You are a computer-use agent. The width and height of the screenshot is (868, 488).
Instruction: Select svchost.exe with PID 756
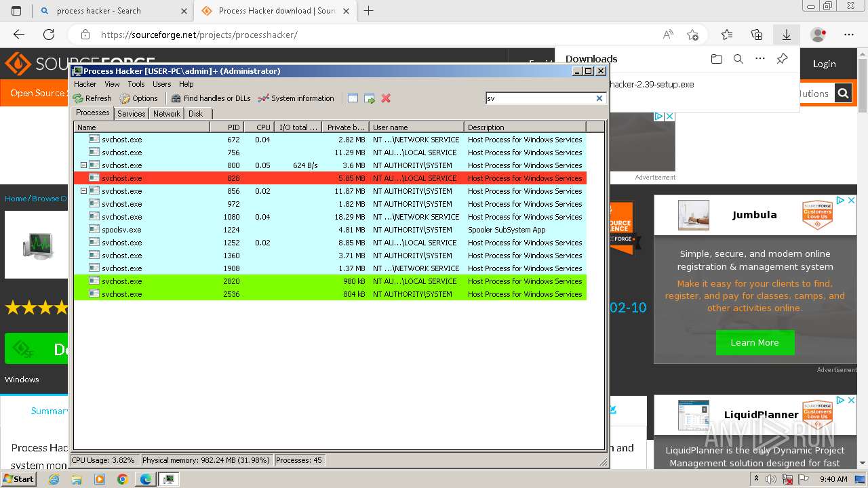click(330, 152)
